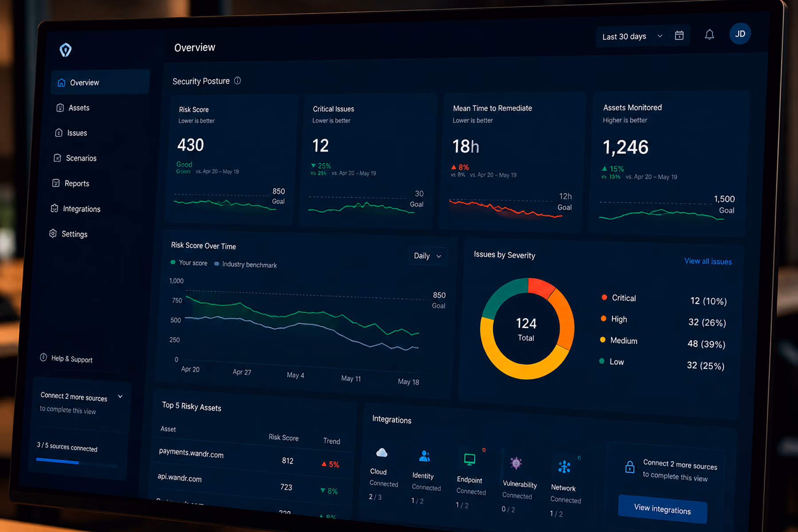Screen dimensions: 798x532
Task: Click the 812 risk score value
Action: pyautogui.click(x=288, y=461)
